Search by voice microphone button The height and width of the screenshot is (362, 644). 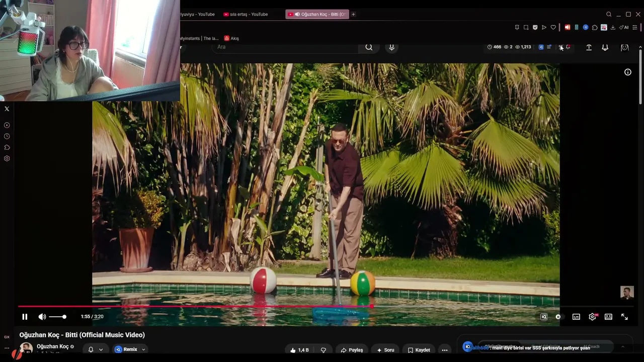pyautogui.click(x=391, y=47)
